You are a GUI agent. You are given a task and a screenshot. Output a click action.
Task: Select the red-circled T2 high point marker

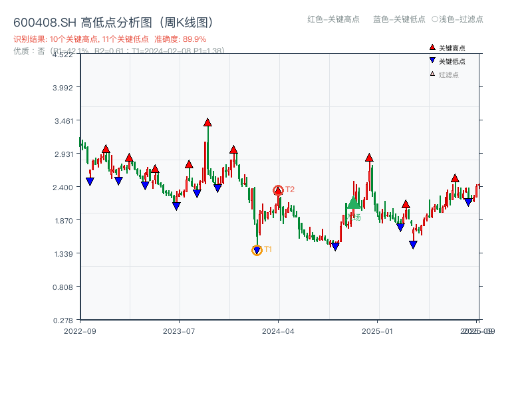point(278,191)
